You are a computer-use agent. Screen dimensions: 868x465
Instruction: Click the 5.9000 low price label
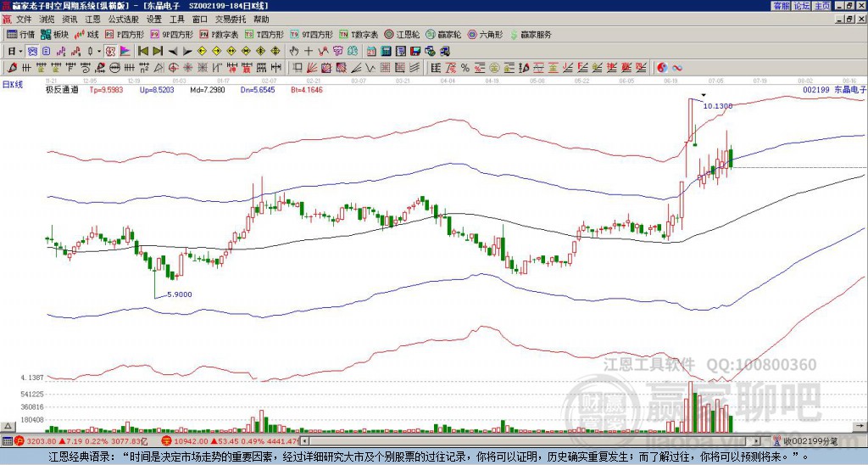click(180, 294)
